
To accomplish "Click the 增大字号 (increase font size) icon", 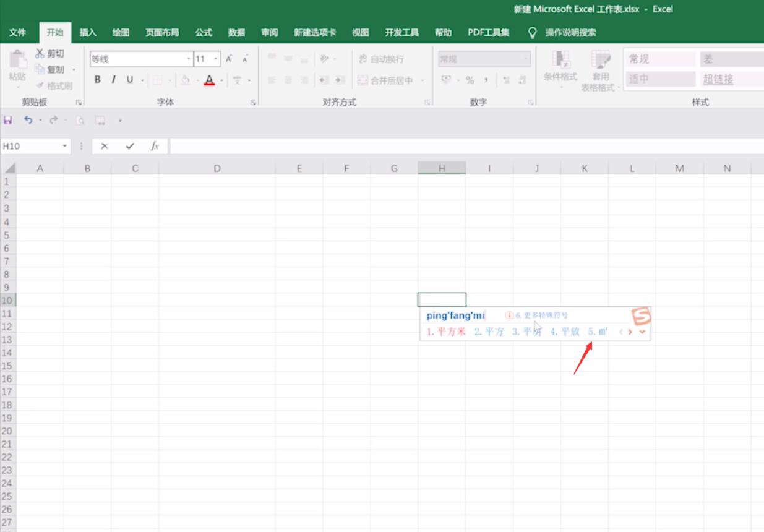I will 228,59.
